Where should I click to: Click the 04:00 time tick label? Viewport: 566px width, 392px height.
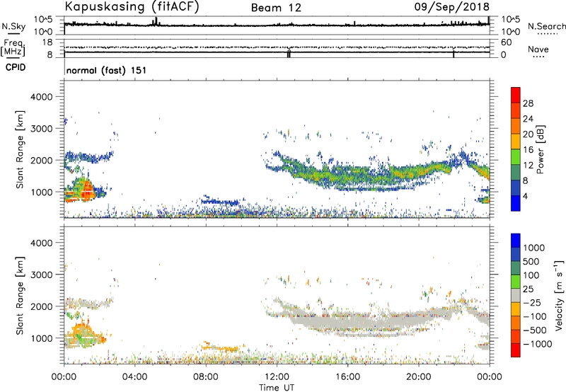click(134, 377)
